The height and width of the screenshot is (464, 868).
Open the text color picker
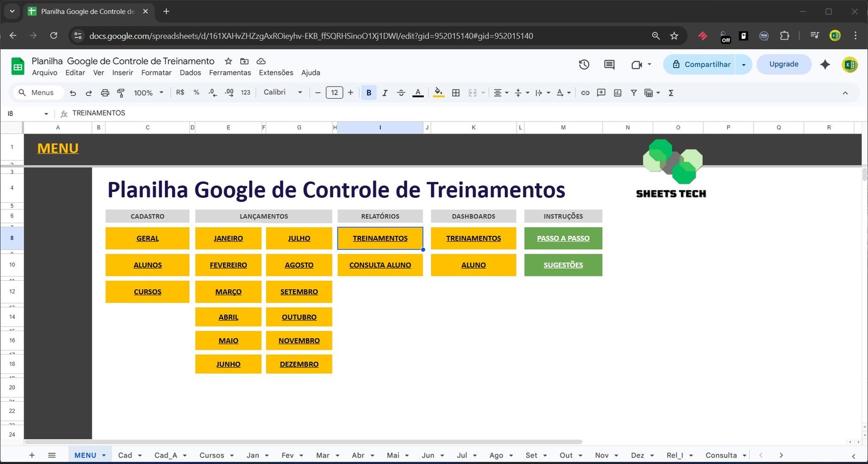[418, 93]
